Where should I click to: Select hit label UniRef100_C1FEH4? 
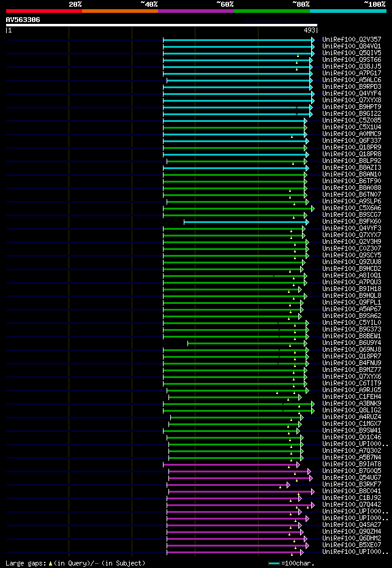tap(352, 397)
